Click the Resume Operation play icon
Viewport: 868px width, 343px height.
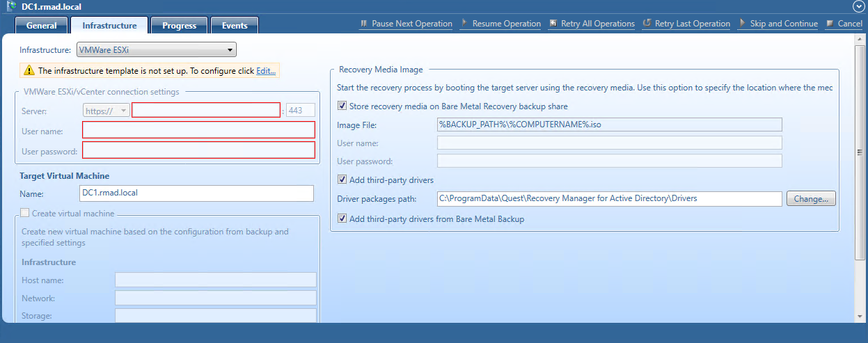tap(464, 24)
